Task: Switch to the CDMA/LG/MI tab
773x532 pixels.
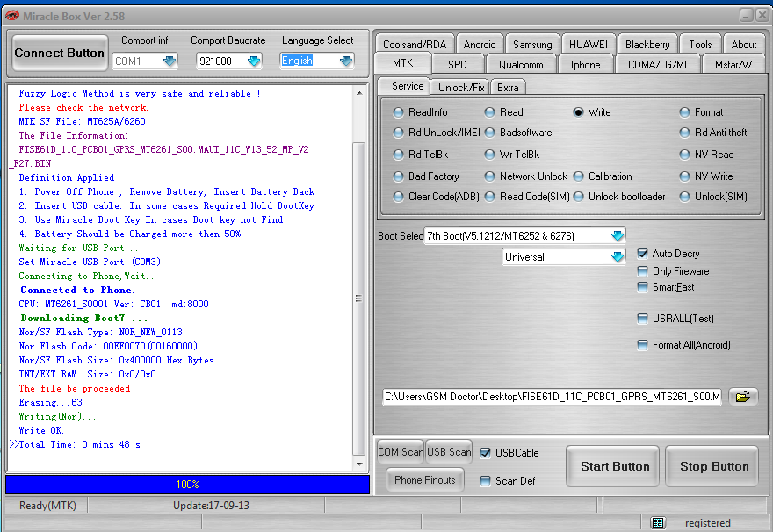Action: pyautogui.click(x=657, y=65)
